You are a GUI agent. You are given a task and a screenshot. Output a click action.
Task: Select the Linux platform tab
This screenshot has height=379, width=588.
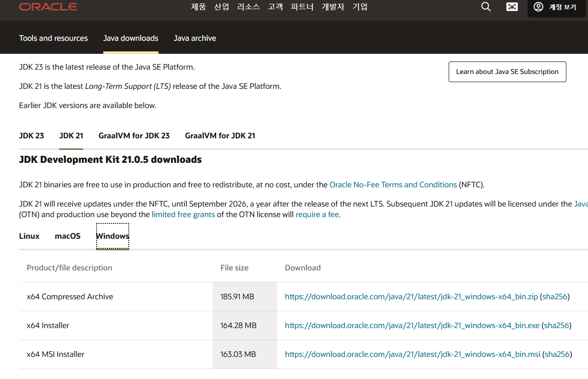29,236
